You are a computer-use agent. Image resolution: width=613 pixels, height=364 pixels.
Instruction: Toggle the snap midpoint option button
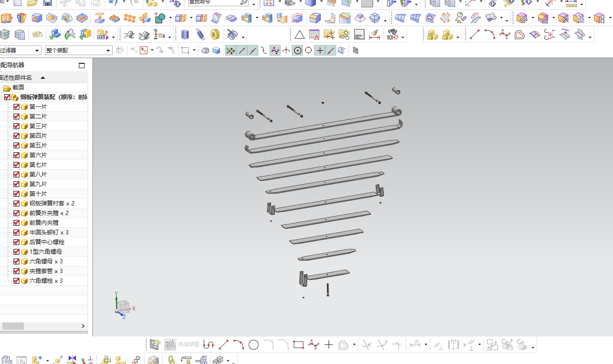coord(253,50)
